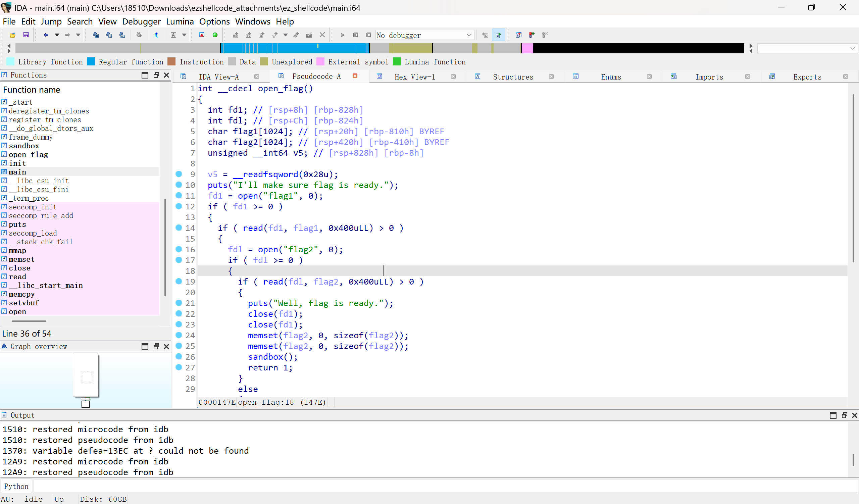Switch to the Structures tab
859x504 pixels.
[x=513, y=77]
